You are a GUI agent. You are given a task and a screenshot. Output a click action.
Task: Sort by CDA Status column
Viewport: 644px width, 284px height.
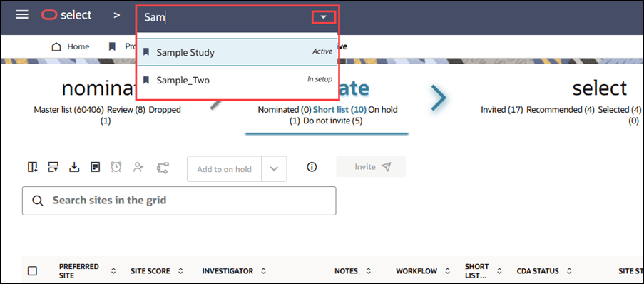tap(569, 271)
